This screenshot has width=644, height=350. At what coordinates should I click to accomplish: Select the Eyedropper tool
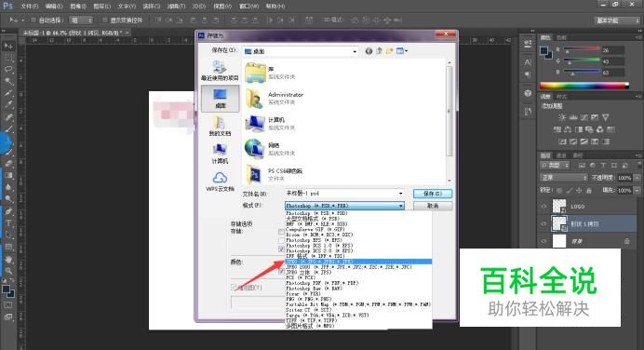pyautogui.click(x=8, y=105)
